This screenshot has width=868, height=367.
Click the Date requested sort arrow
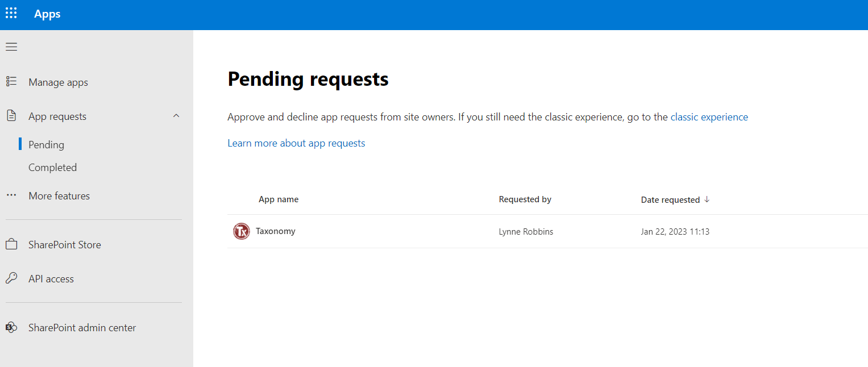(707, 199)
